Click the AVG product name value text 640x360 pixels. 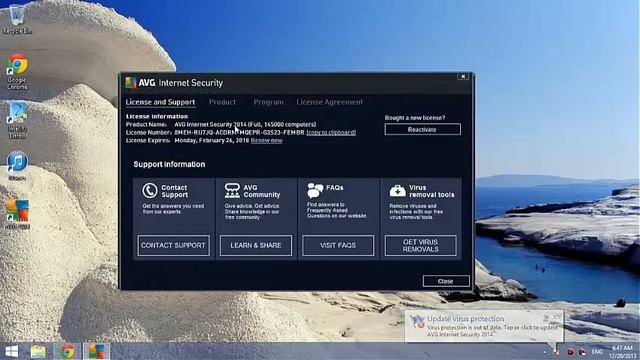pos(245,124)
